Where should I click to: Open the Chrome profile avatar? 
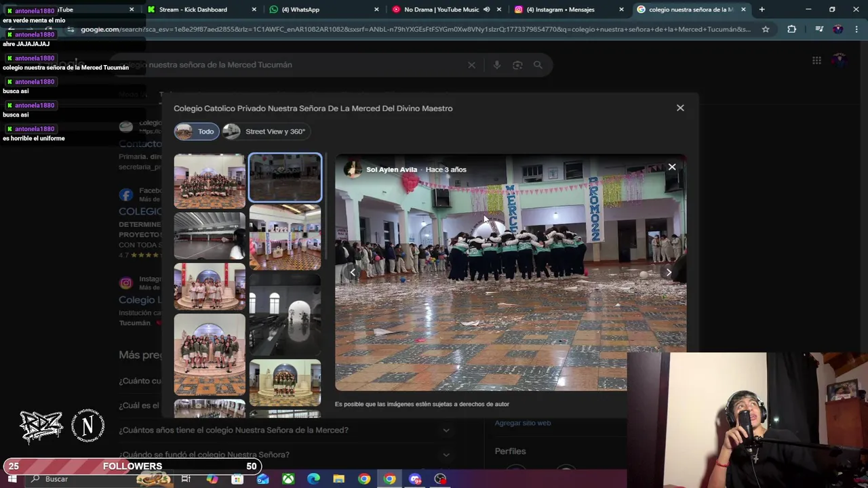point(838,29)
